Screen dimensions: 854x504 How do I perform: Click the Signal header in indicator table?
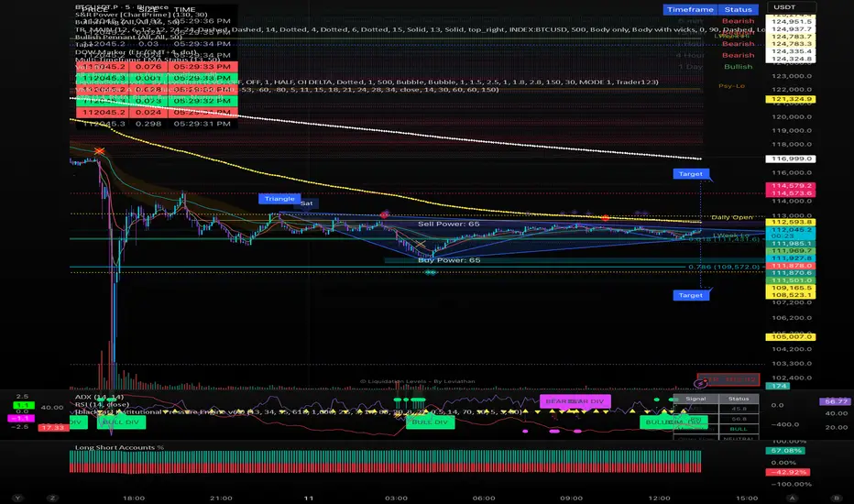tap(695, 399)
